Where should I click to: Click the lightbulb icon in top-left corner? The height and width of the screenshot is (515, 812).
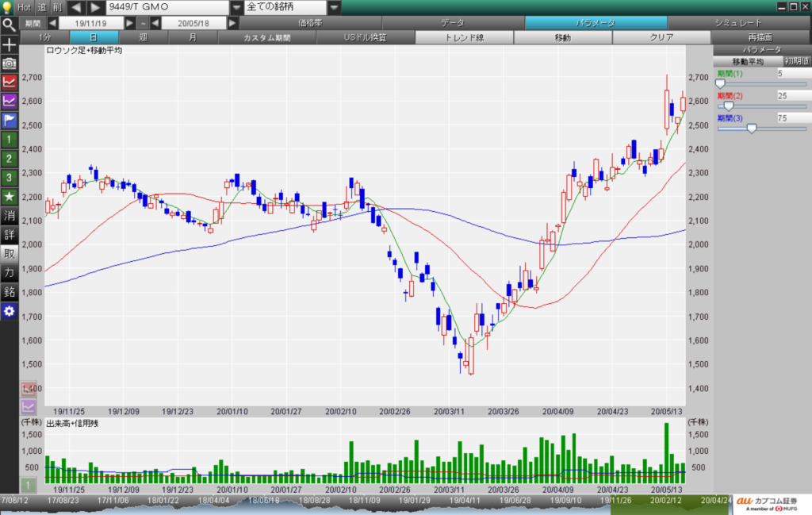(7, 7)
